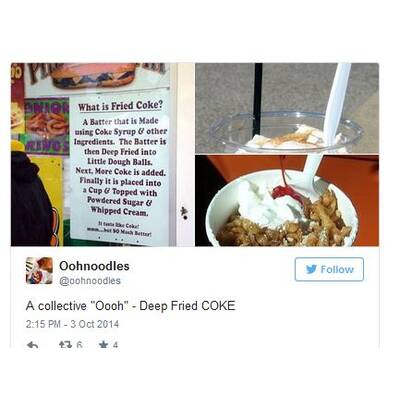The image size is (400, 400).
Task: Retweet using the retweet arrows icon
Action: (x=66, y=345)
